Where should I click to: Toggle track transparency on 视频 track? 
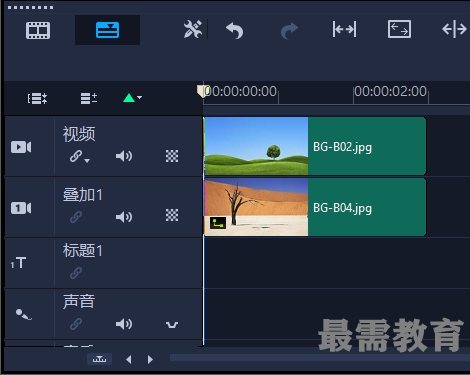[x=172, y=156]
